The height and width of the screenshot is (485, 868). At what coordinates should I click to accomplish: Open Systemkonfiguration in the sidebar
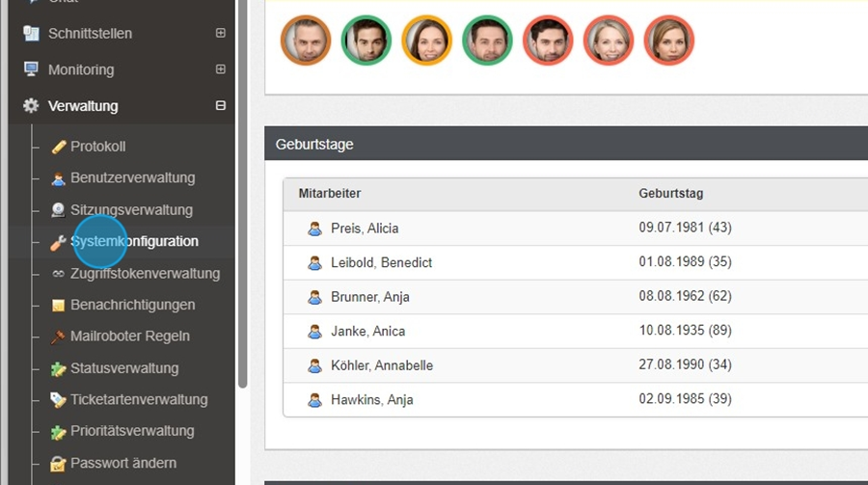(134, 241)
